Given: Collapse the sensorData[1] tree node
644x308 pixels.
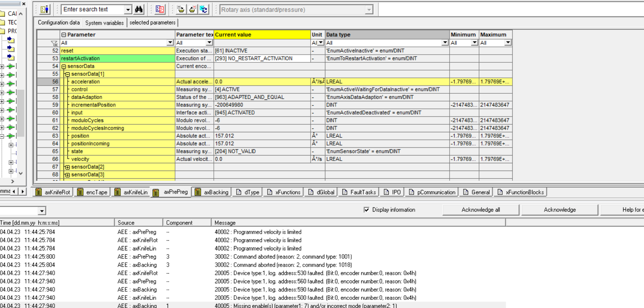Looking at the screenshot, I should [67, 74].
